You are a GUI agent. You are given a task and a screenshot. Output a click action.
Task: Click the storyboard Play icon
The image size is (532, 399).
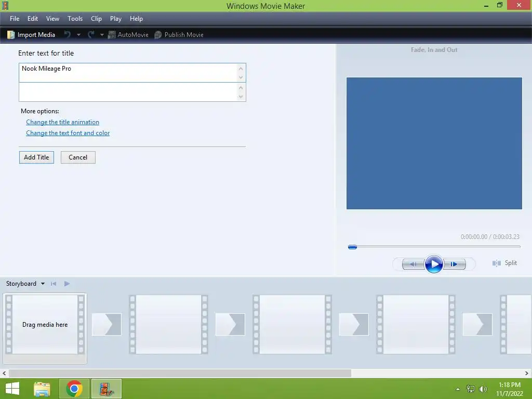click(x=67, y=284)
